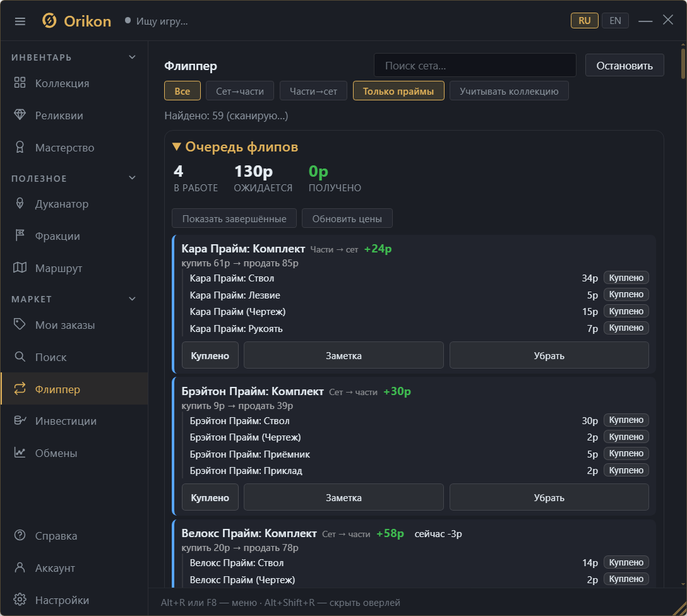
Task: Select the Части→сет filter
Action: (313, 91)
